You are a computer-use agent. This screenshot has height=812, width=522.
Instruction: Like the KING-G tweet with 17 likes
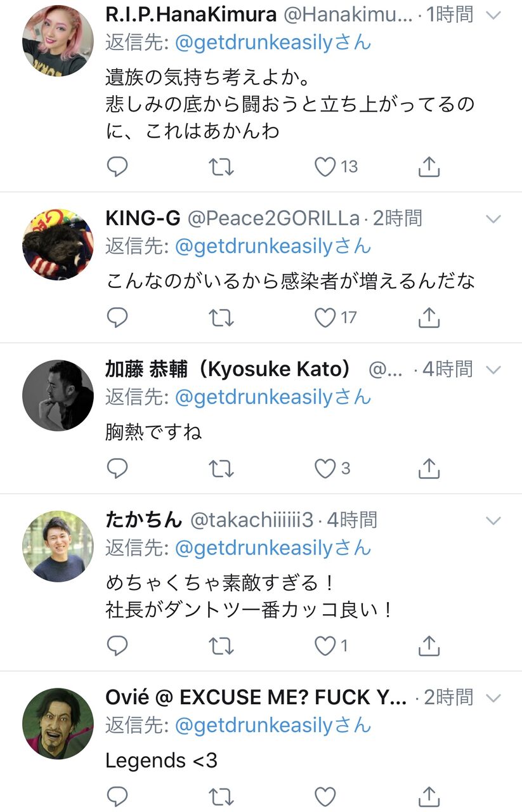pyautogui.click(x=325, y=317)
